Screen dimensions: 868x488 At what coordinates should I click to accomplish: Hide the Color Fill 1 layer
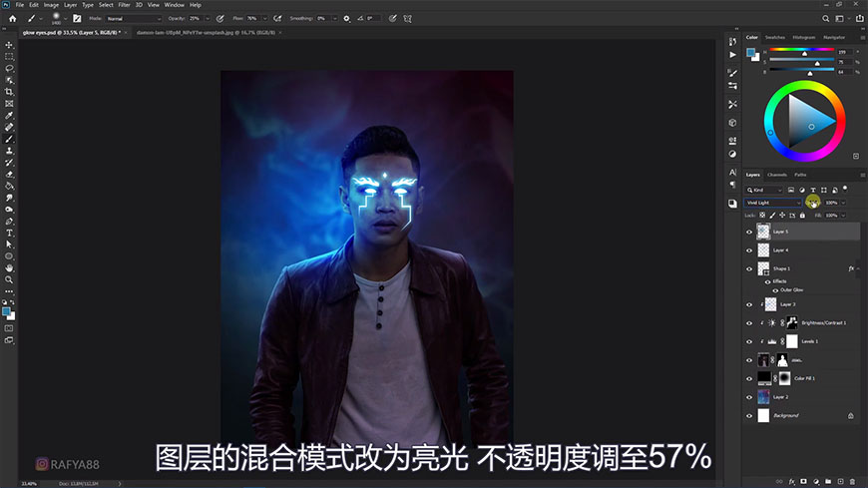(749, 378)
